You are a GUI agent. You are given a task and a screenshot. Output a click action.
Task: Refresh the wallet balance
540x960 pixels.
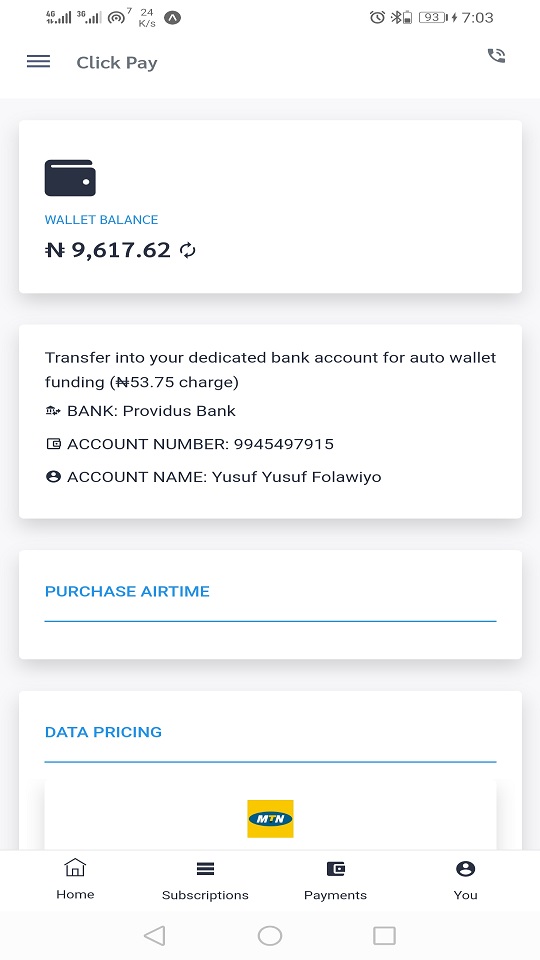(x=188, y=250)
